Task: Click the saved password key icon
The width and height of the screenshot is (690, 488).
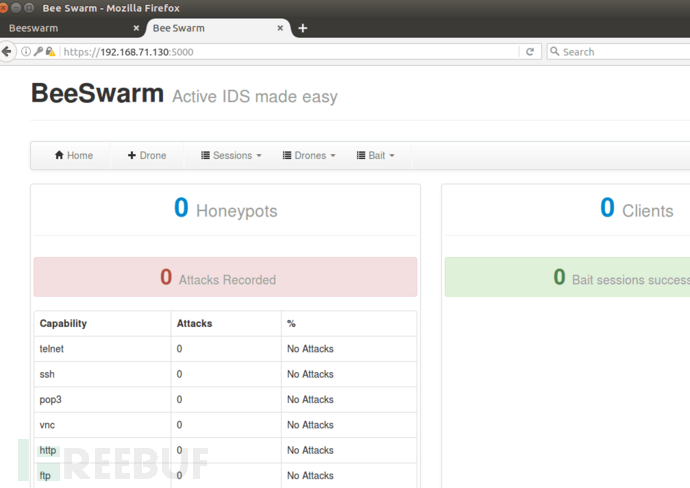Action: tap(38, 51)
